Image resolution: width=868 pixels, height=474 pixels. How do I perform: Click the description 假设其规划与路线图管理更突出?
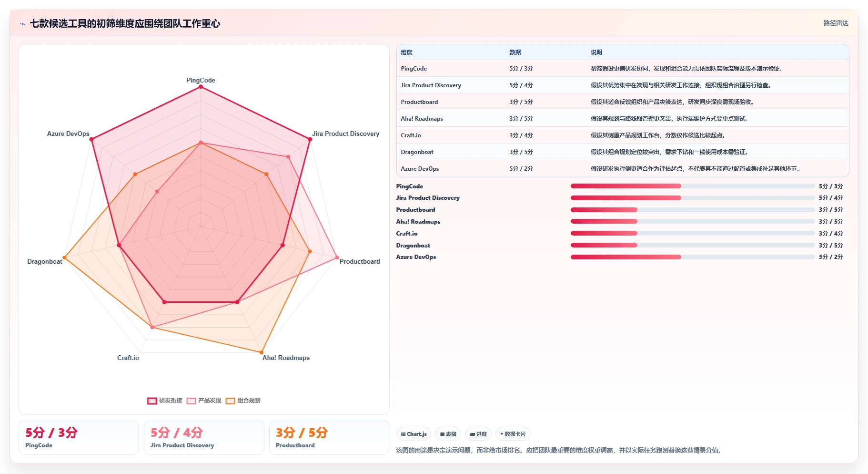click(x=670, y=119)
